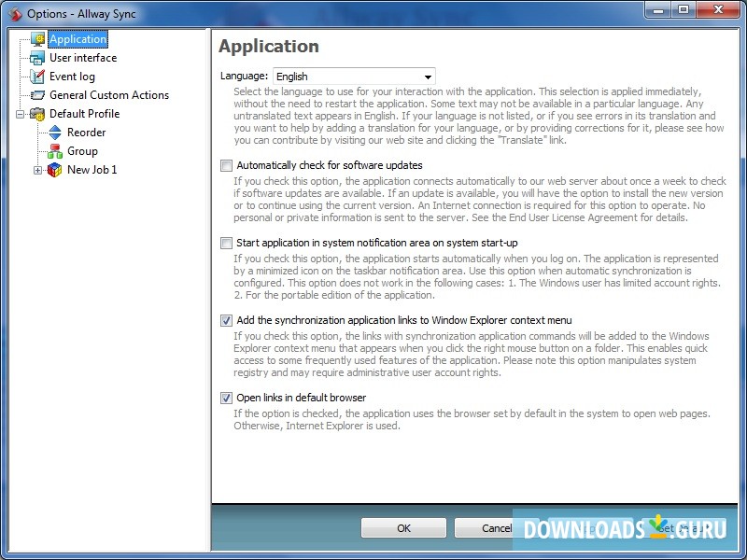Click 'Open links in default browser' label
Screen dimensions: 747x560
click(x=302, y=399)
